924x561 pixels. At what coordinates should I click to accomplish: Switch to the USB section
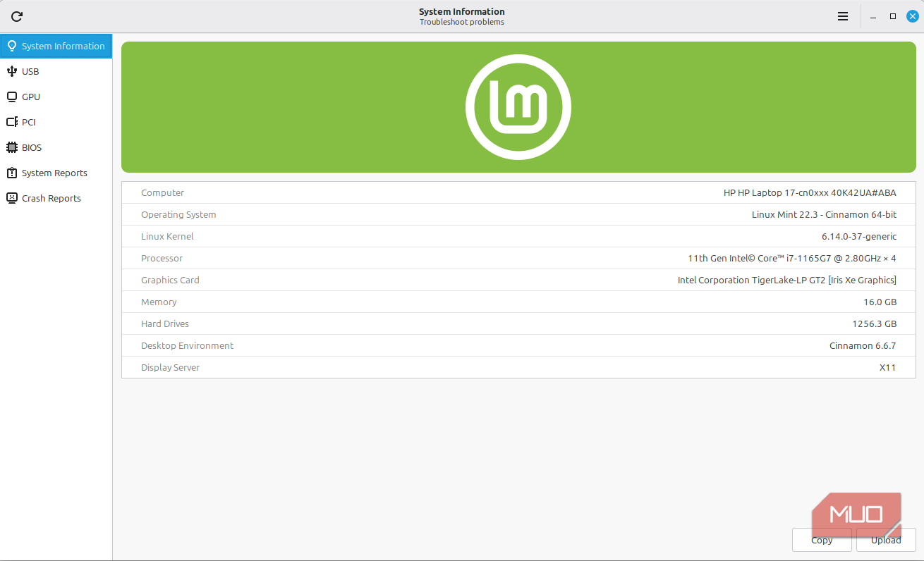click(56, 71)
